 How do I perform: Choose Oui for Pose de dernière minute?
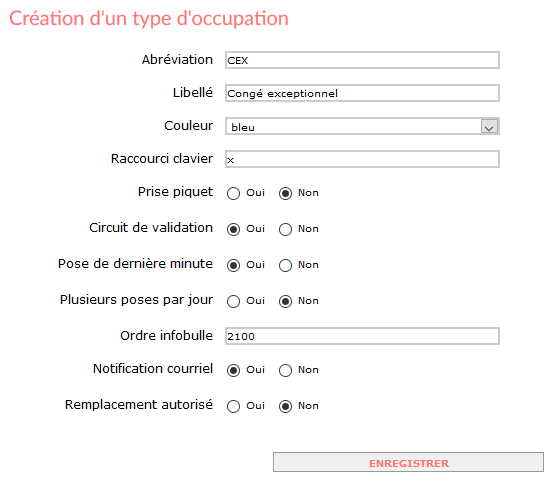point(233,265)
